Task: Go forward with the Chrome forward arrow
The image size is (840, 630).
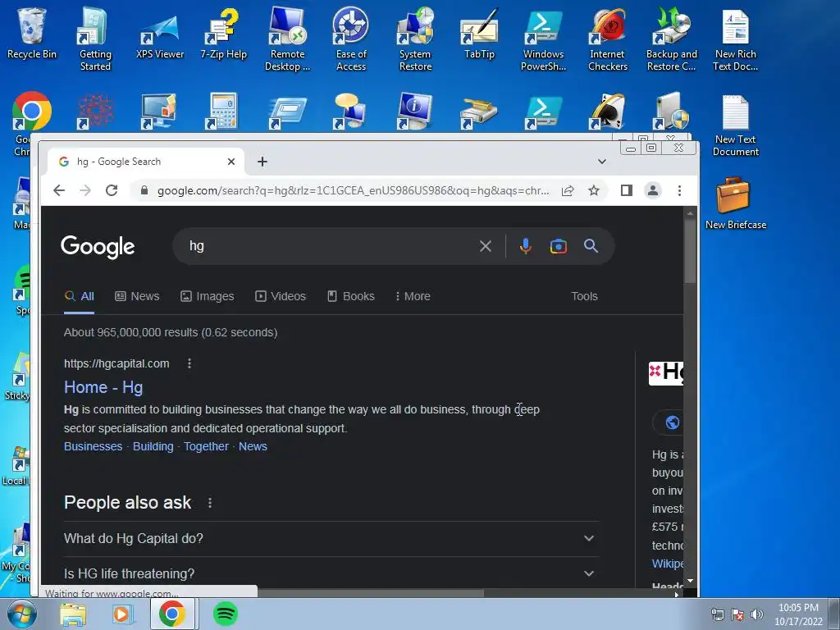Action: (85, 190)
